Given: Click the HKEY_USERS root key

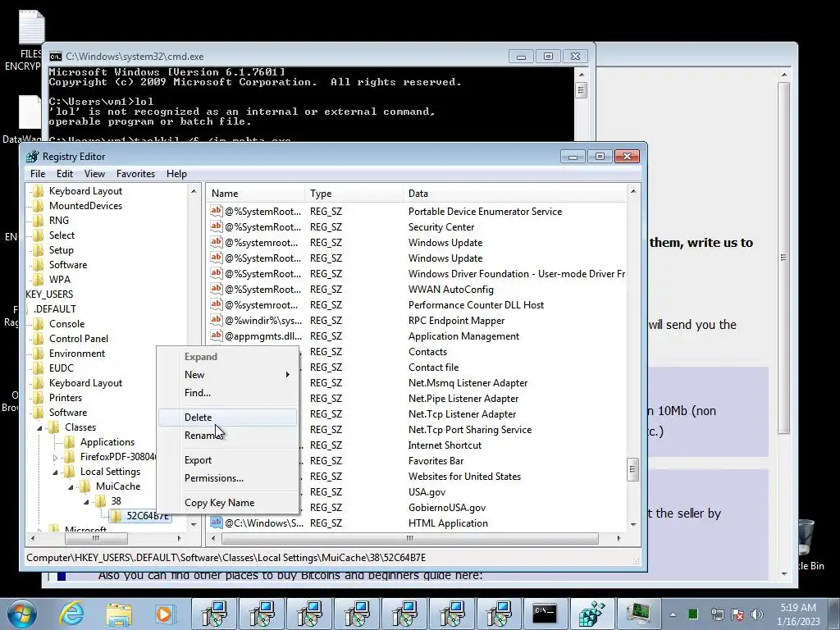Looking at the screenshot, I should click(x=49, y=294).
